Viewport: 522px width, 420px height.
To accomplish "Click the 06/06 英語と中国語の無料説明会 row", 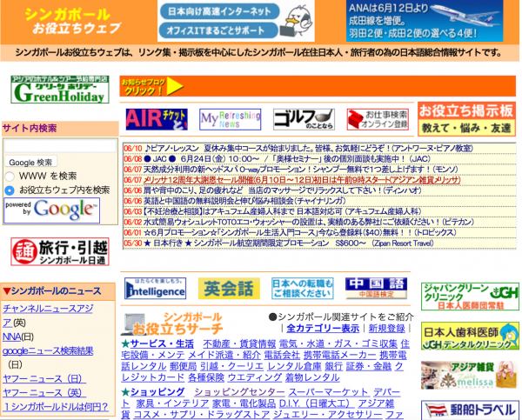I will (319, 201).
